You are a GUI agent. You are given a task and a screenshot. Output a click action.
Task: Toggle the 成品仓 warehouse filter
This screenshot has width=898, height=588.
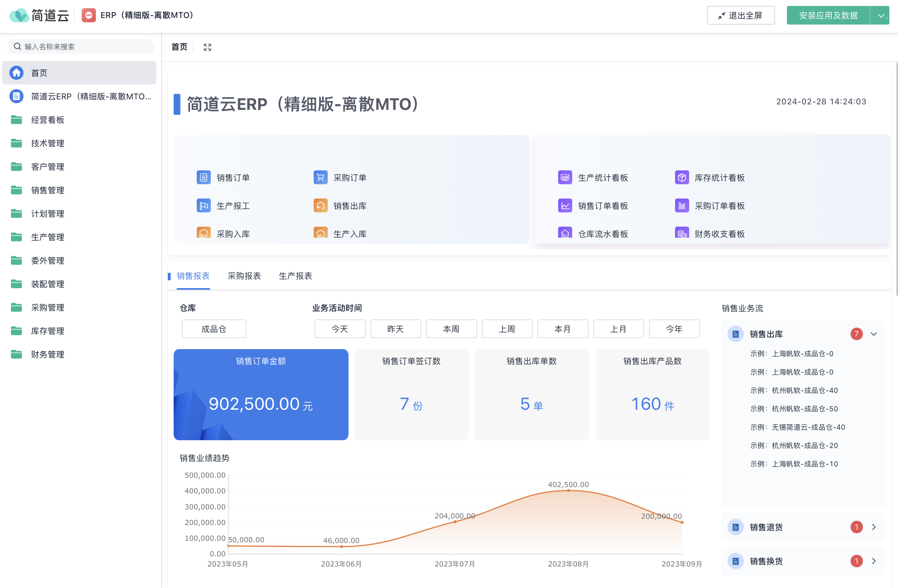(214, 329)
